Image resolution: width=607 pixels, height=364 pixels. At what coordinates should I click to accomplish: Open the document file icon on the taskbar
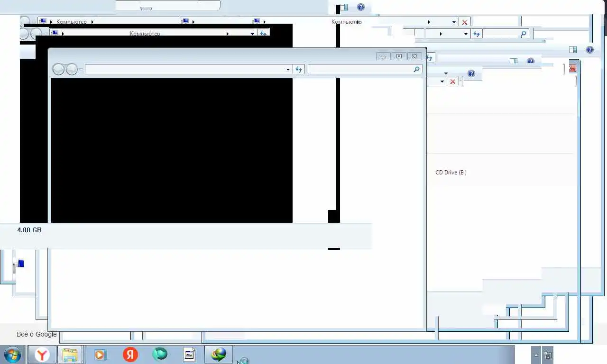point(189,355)
